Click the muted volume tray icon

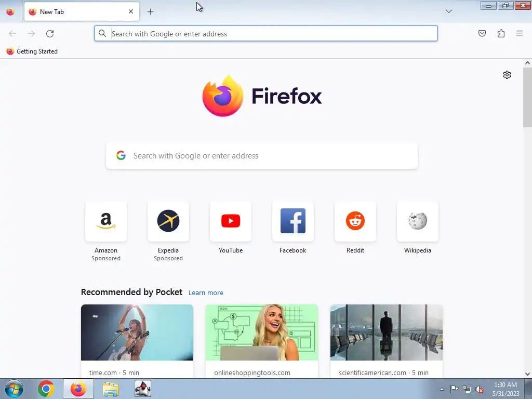(x=480, y=390)
